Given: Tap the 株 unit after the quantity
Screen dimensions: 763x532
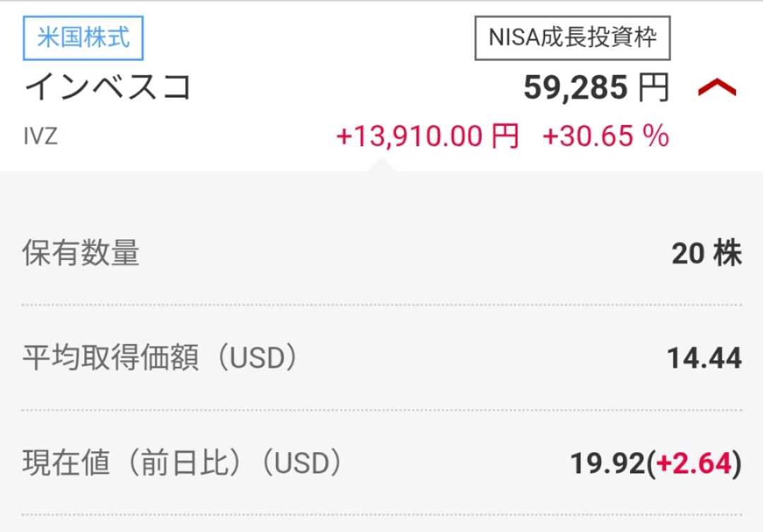Looking at the screenshot, I should coord(728,254).
